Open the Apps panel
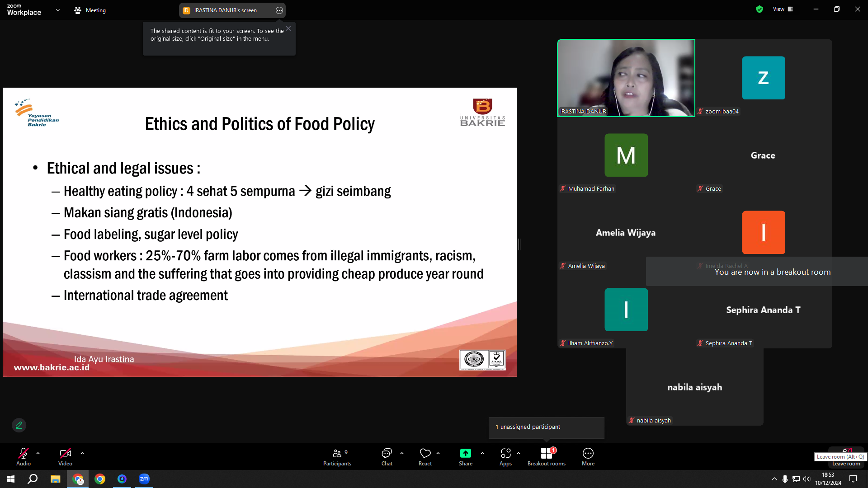The image size is (868, 488). 505,456
